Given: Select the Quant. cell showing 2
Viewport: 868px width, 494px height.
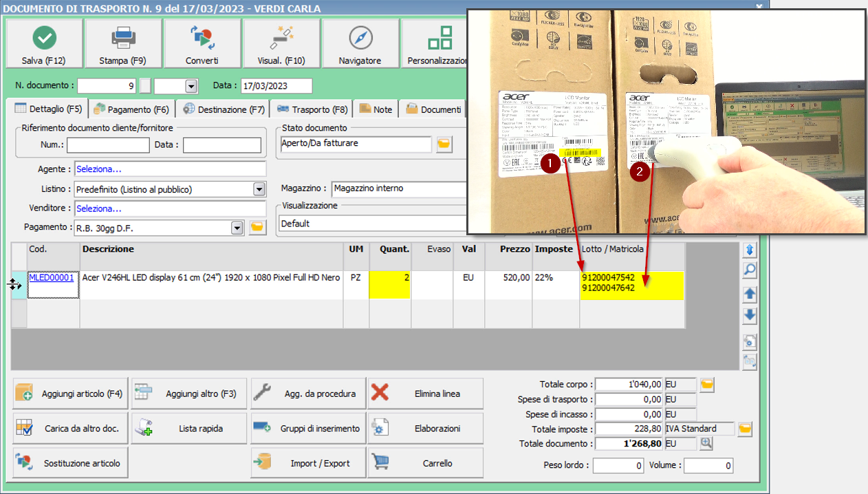Looking at the screenshot, I should (389, 285).
